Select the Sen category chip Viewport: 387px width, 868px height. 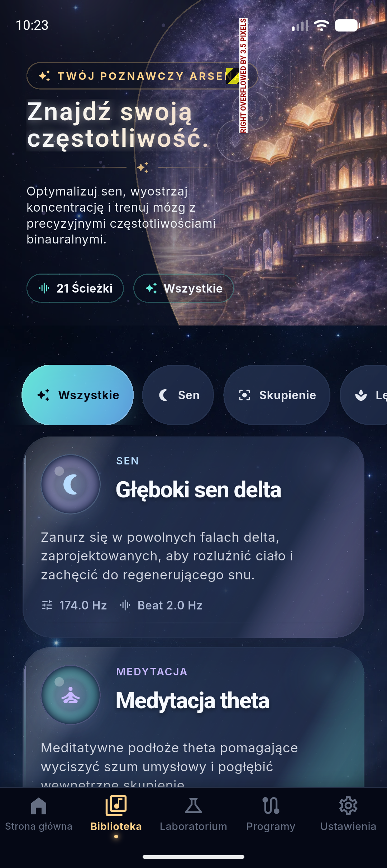178,395
